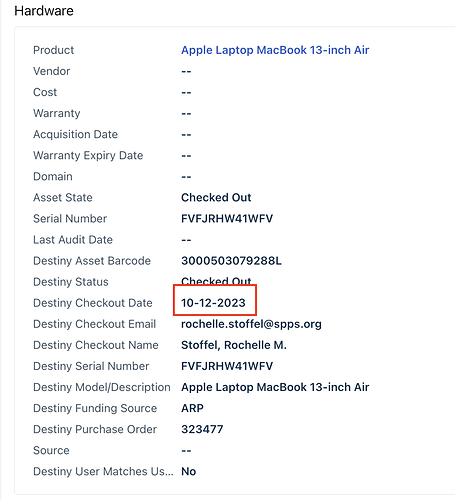455x500 pixels.
Task: Click the Destiny Asset Barcode 3000503079288L
Action: coord(231,261)
